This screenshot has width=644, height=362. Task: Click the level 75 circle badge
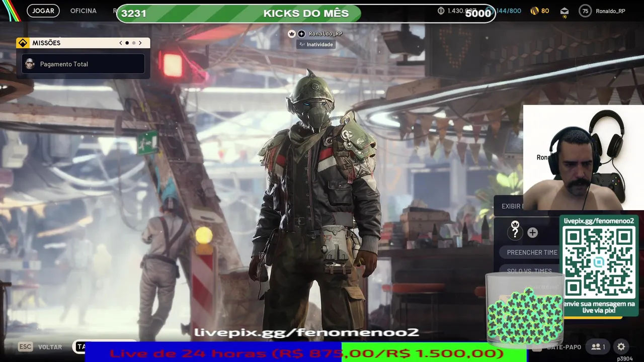[585, 11]
